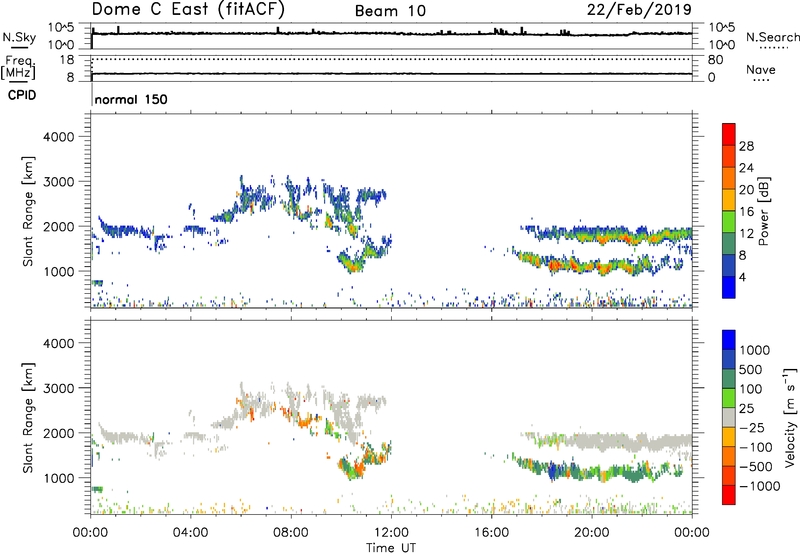Click the 'CPID' label

[x=22, y=95]
